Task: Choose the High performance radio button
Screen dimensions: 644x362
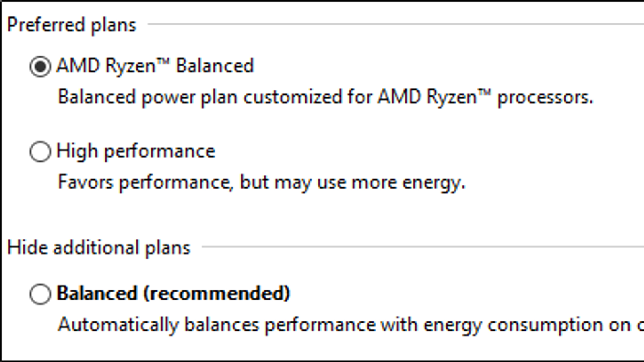Action: click(x=40, y=152)
